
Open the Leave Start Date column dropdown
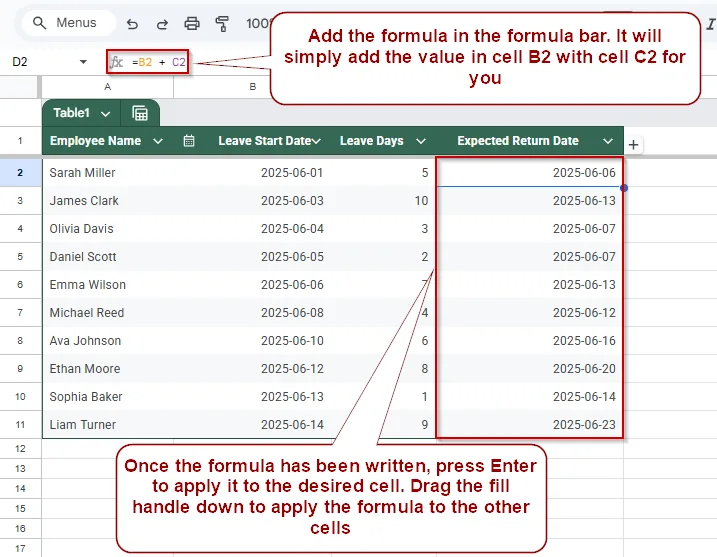(x=316, y=141)
